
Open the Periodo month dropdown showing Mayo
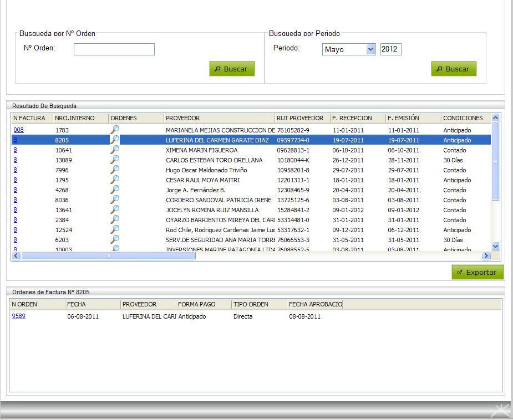[349, 49]
